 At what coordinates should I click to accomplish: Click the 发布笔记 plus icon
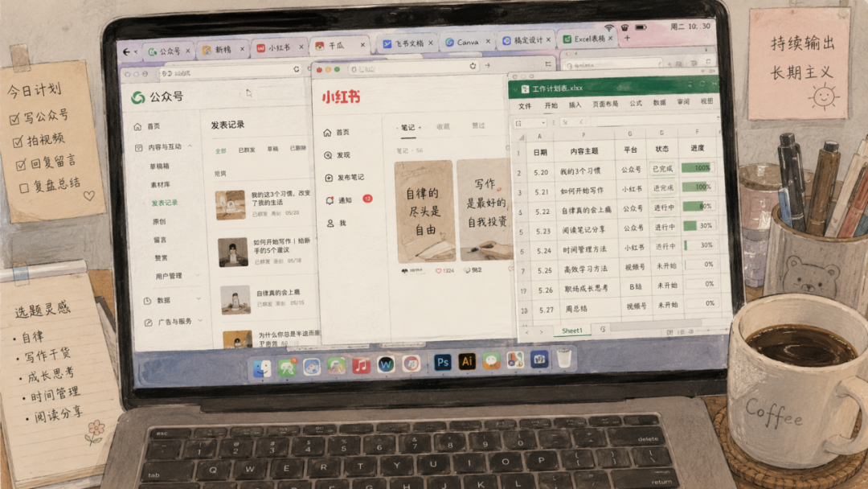coord(329,178)
